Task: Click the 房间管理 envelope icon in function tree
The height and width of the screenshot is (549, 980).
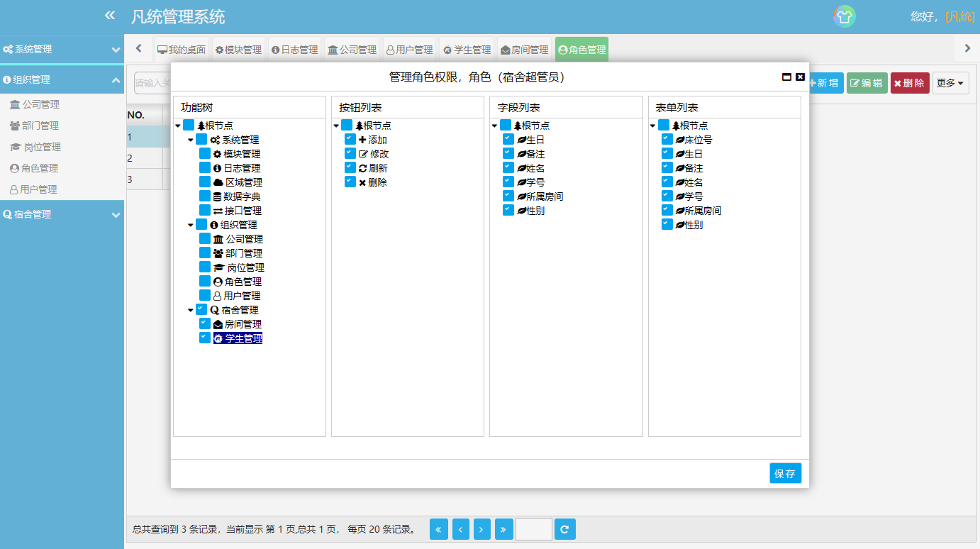Action: click(218, 324)
